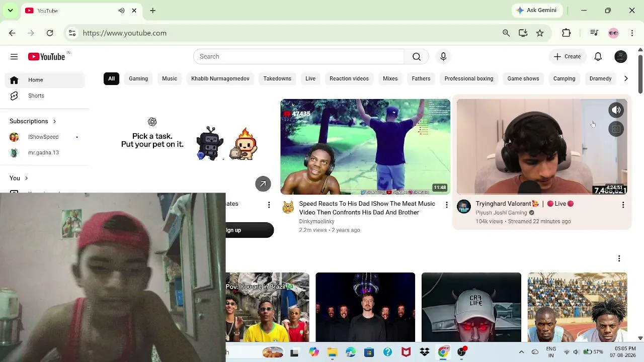Filter by the Gaming chip
This screenshot has width=644, height=362.
click(x=138, y=78)
